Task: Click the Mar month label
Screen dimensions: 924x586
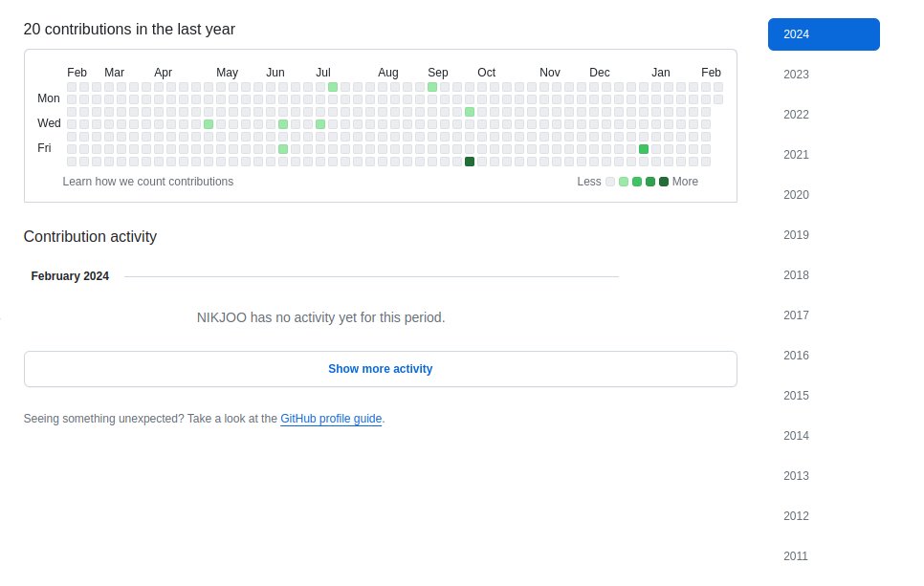Action: coord(115,73)
